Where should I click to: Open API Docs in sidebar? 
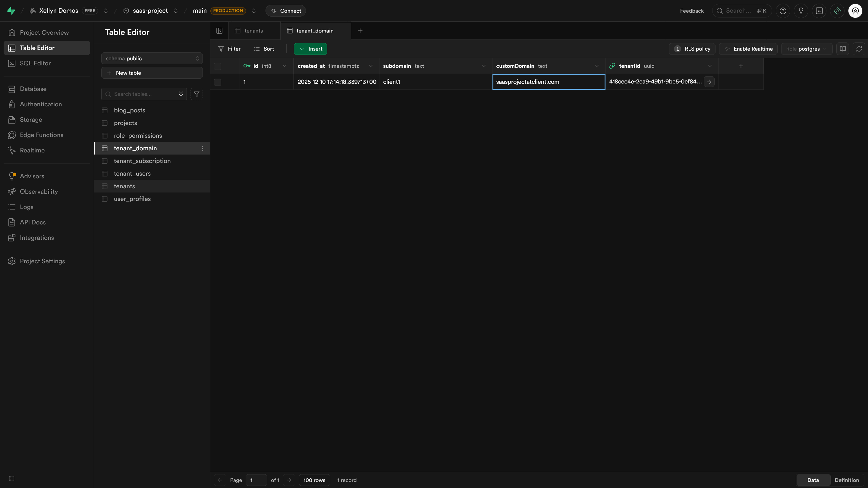pos(47,222)
